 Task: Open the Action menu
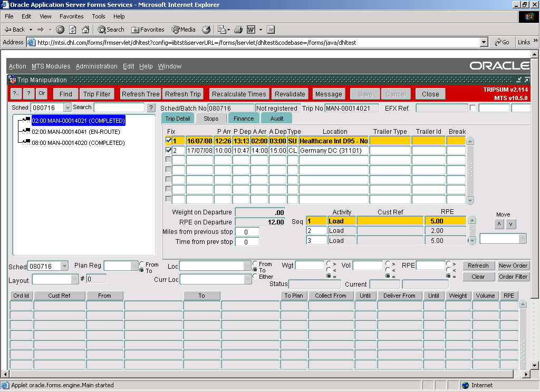17,66
